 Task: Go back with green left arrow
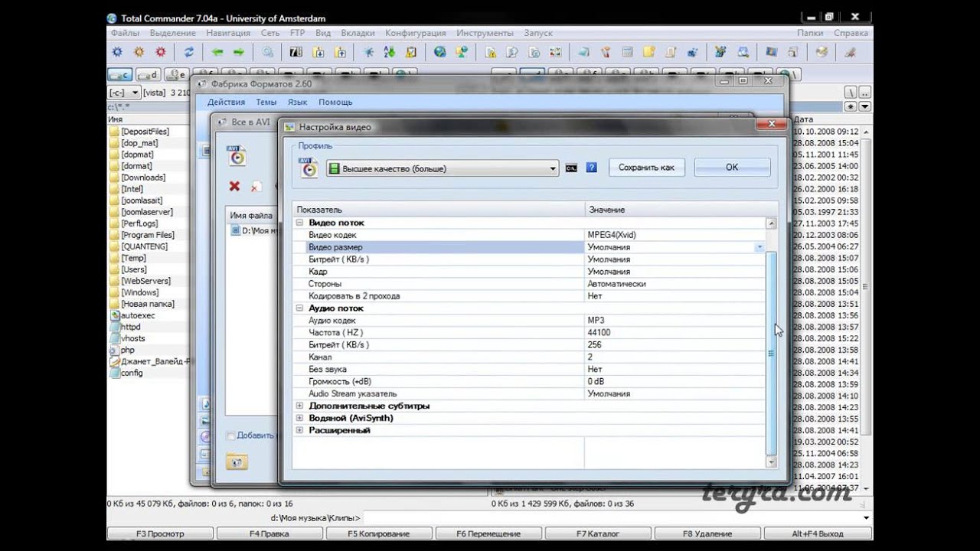click(x=217, y=52)
